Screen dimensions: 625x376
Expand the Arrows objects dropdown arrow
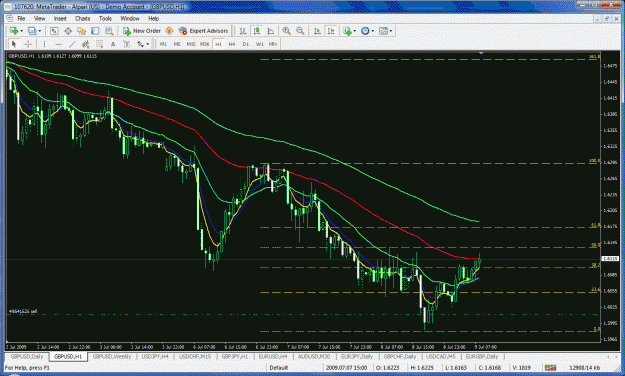(147, 44)
